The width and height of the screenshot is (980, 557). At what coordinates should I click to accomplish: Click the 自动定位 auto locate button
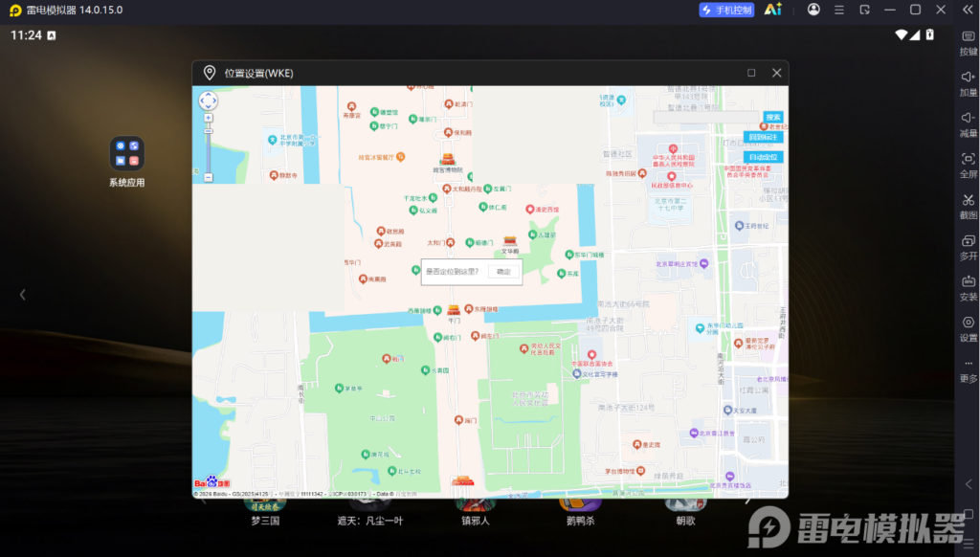click(763, 157)
